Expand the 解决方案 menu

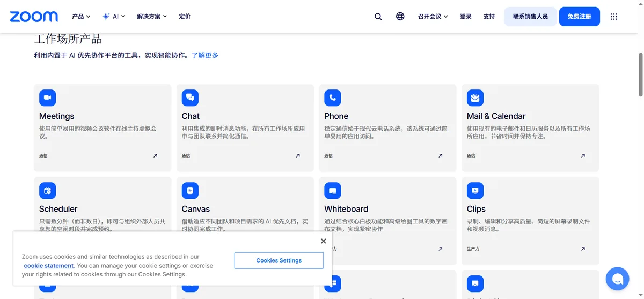[152, 17]
